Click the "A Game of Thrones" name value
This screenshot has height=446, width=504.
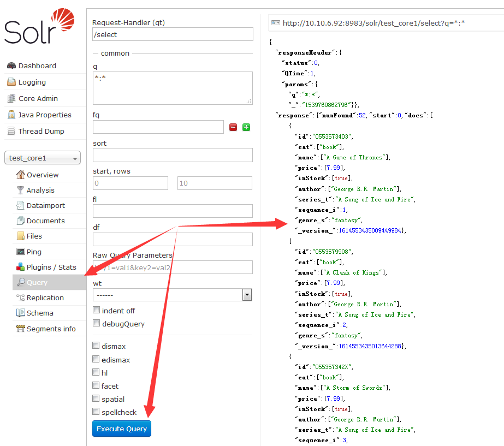click(x=355, y=157)
